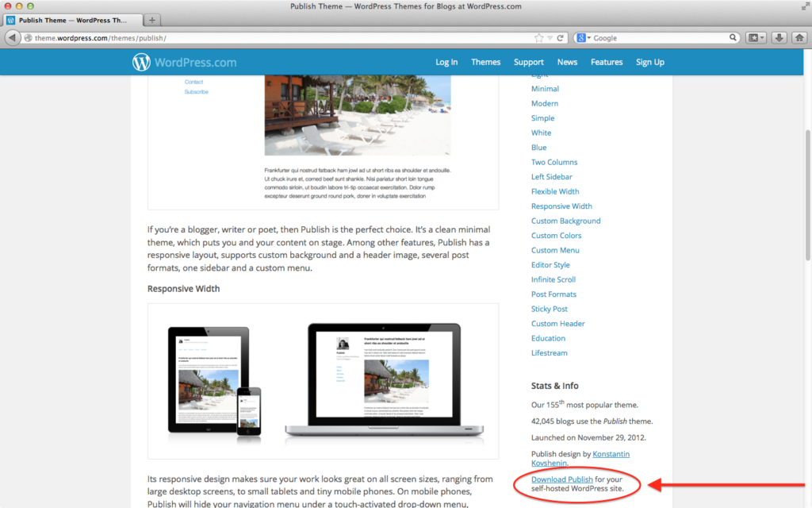Click the Editor Style tag link
812x508 pixels.
tap(550, 265)
